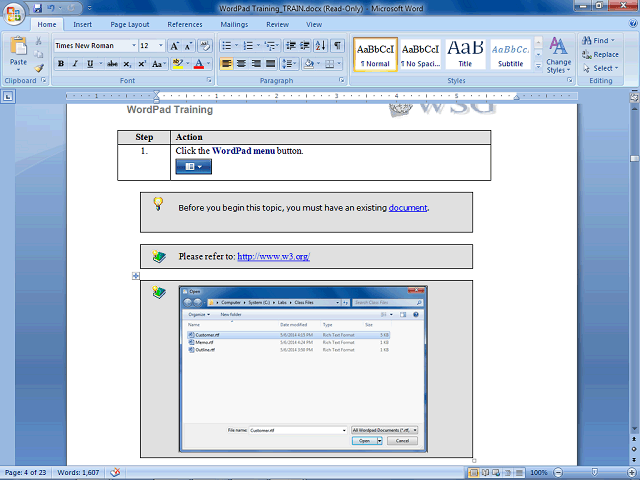Expand multilevel list dropdown
This screenshot has width=640, height=480.
[278, 45]
